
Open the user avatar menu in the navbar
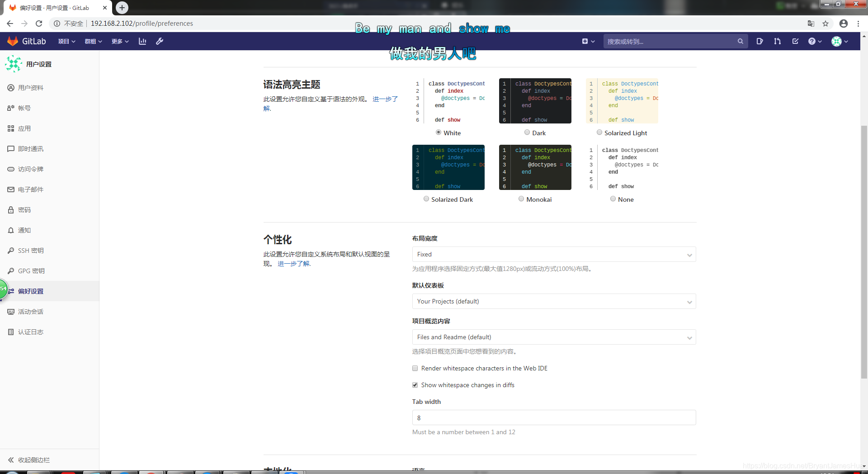840,41
